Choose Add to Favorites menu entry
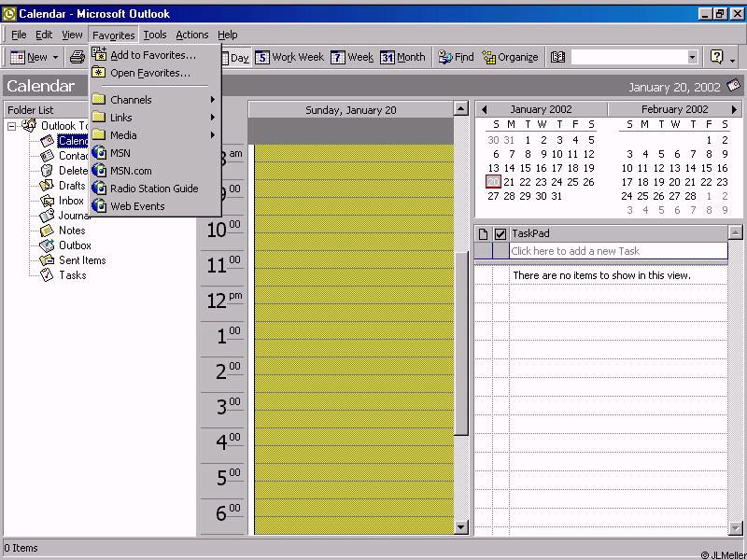 (x=152, y=55)
